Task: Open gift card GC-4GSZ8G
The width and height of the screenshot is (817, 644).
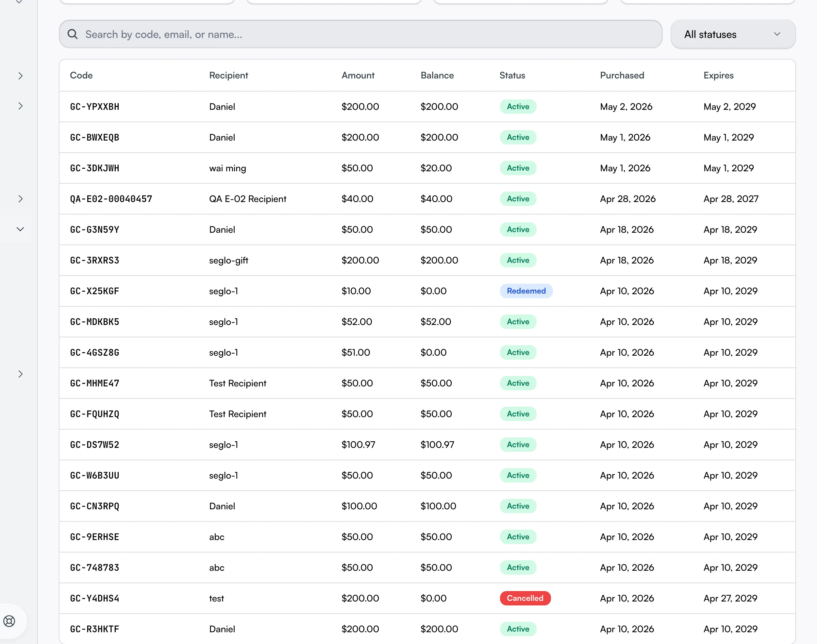Action: pyautogui.click(x=94, y=352)
